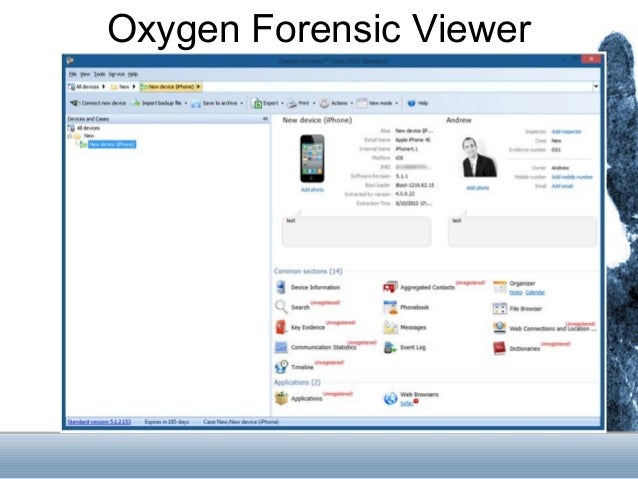Click the Add email link
The height and width of the screenshot is (479, 638).
(562, 186)
